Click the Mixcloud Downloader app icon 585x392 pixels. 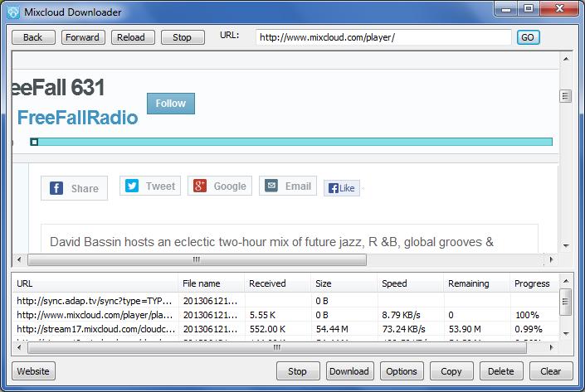point(13,12)
